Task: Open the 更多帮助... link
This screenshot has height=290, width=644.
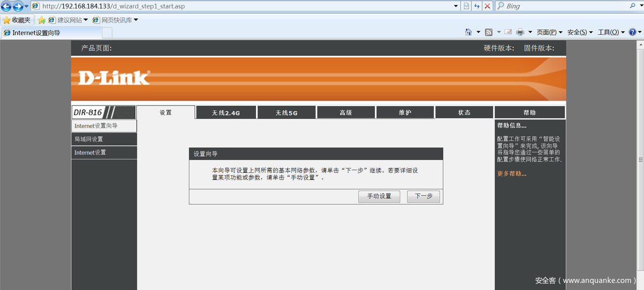Action: click(x=512, y=174)
